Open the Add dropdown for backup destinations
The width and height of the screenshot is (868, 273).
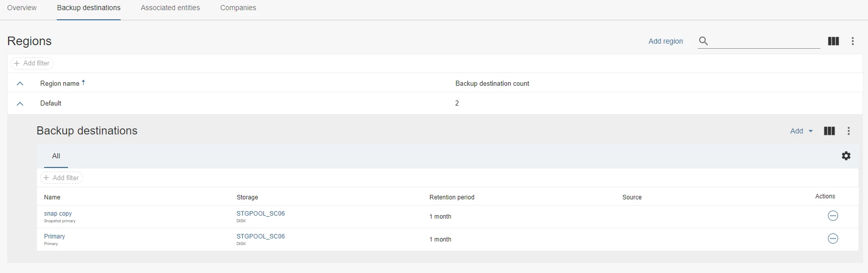(x=801, y=131)
